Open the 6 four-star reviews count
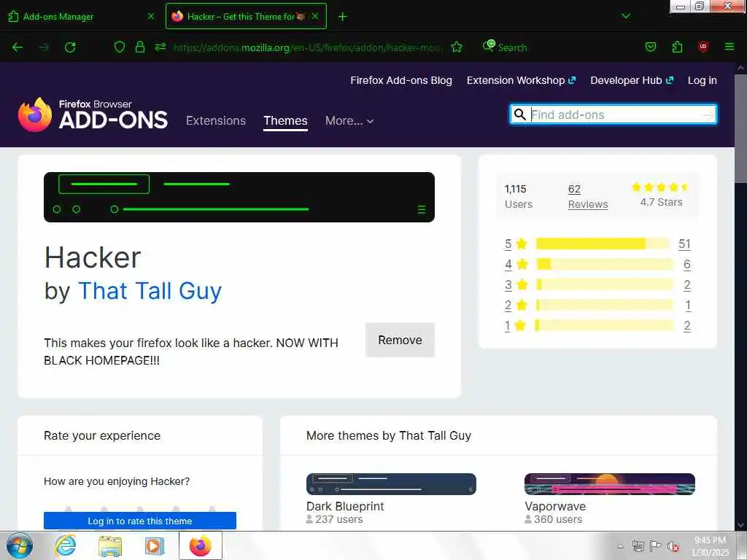This screenshot has width=747, height=560. (x=687, y=264)
